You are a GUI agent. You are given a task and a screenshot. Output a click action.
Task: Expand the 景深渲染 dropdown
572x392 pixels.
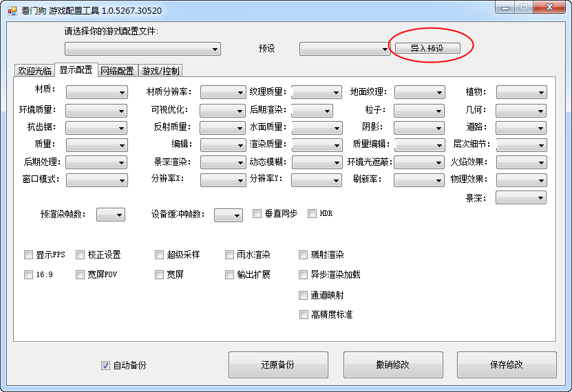[223, 162]
